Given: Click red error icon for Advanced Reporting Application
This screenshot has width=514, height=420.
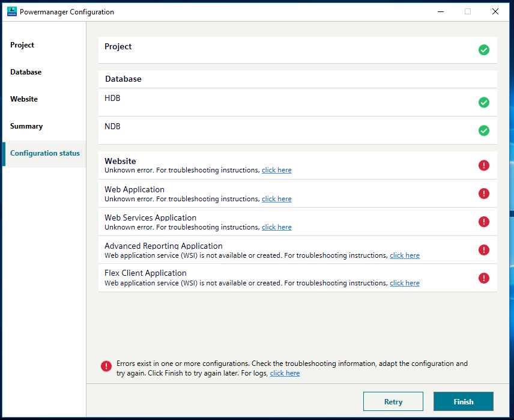Looking at the screenshot, I should pos(484,250).
